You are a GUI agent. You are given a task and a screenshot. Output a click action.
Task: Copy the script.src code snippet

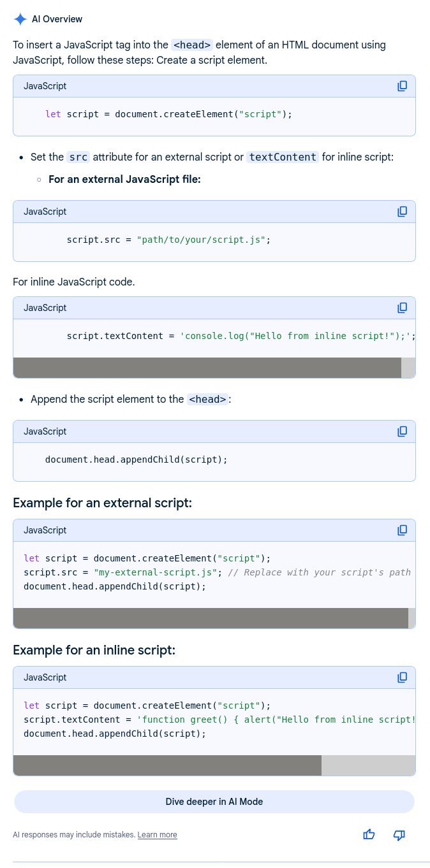402,212
